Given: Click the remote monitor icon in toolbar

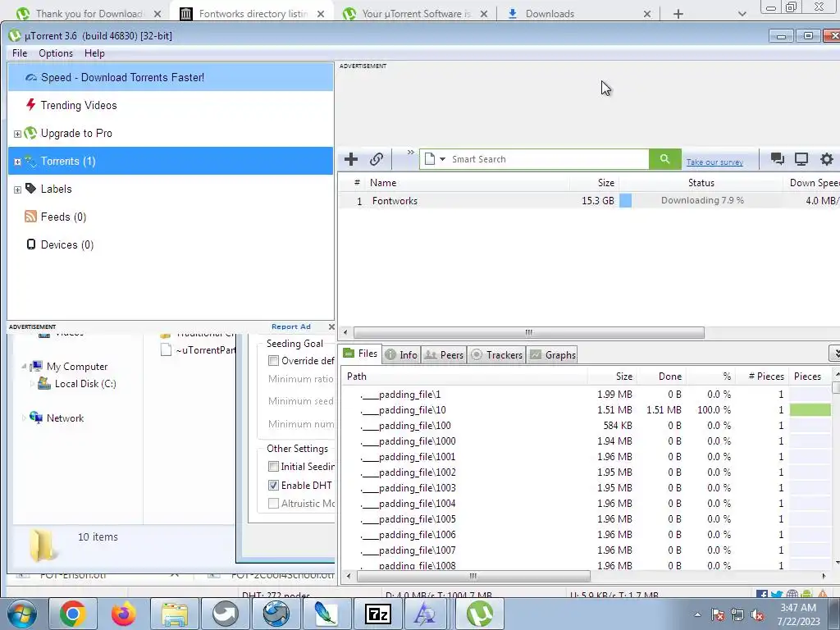Looking at the screenshot, I should tap(801, 158).
